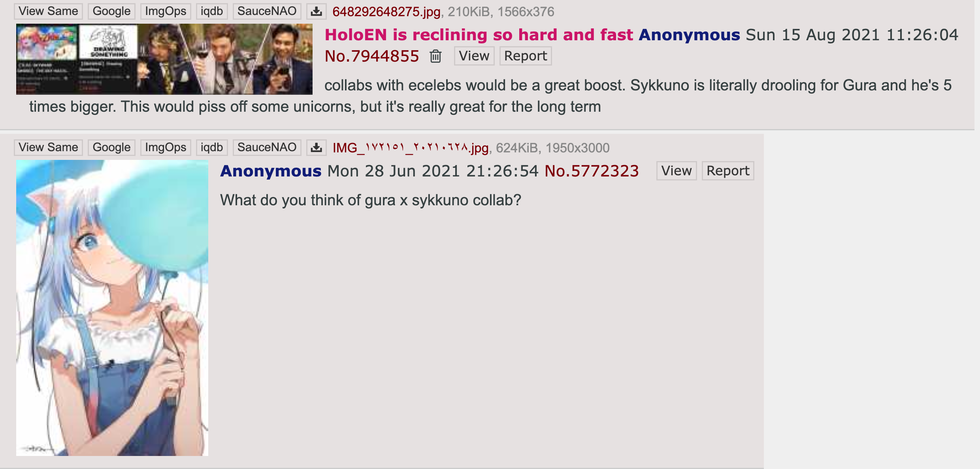Click post number No.7944855

372,56
